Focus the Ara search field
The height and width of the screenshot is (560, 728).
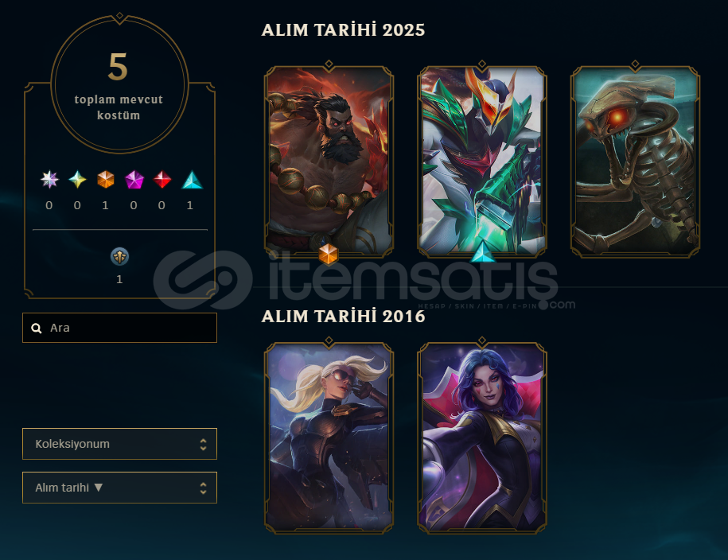tap(120, 328)
